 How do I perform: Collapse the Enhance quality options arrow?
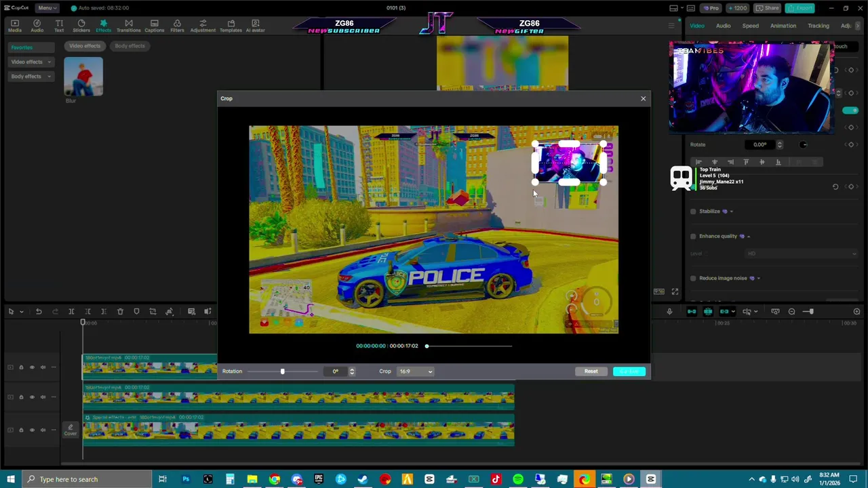point(749,236)
